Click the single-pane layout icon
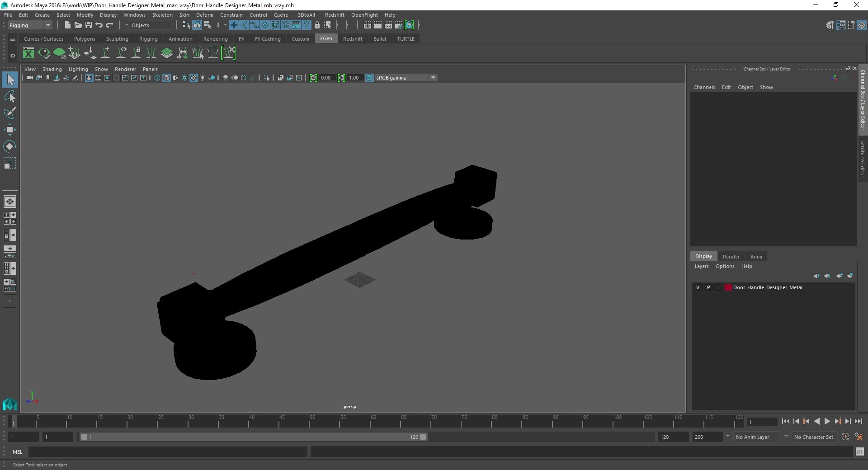This screenshot has width=868, height=470. tap(10, 202)
